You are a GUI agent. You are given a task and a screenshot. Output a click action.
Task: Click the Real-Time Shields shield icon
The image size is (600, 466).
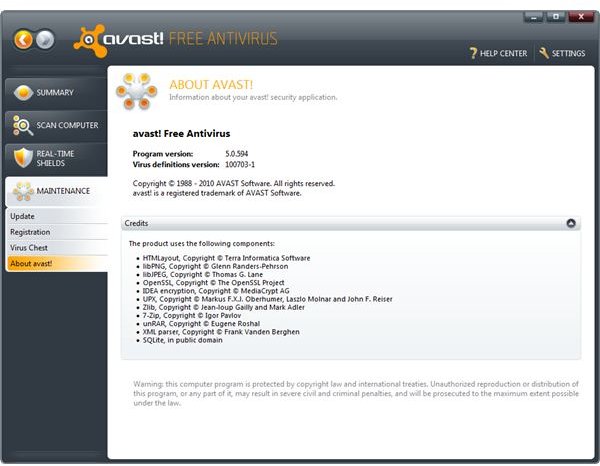[x=23, y=158]
